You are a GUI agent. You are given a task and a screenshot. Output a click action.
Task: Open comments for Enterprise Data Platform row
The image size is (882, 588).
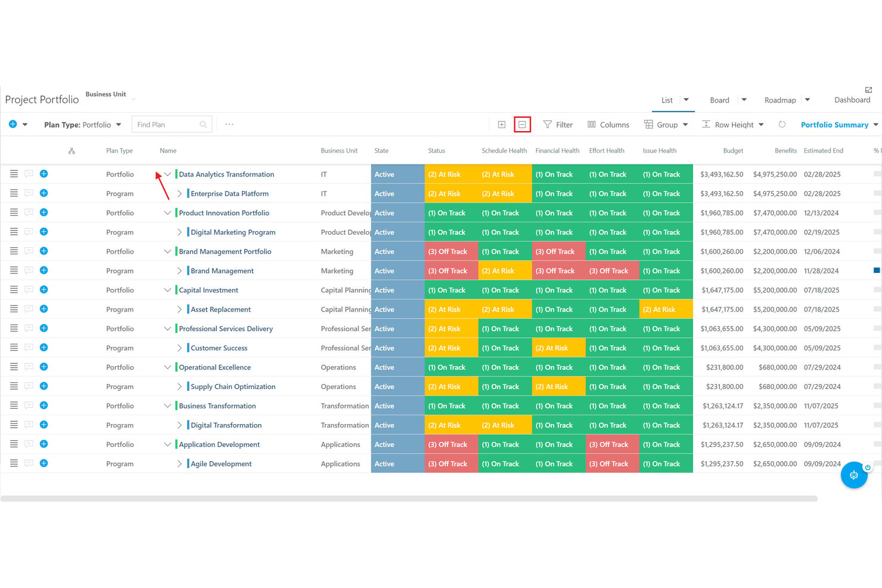coord(29,193)
